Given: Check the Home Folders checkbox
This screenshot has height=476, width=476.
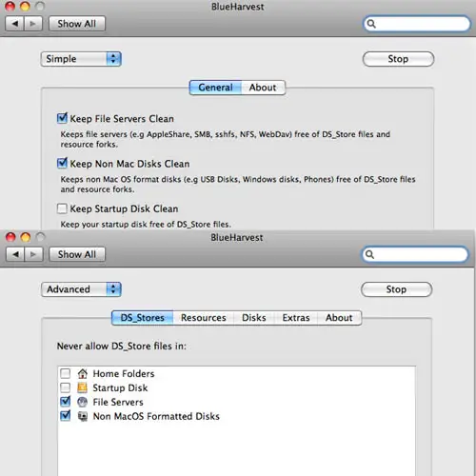Looking at the screenshot, I should [x=66, y=373].
